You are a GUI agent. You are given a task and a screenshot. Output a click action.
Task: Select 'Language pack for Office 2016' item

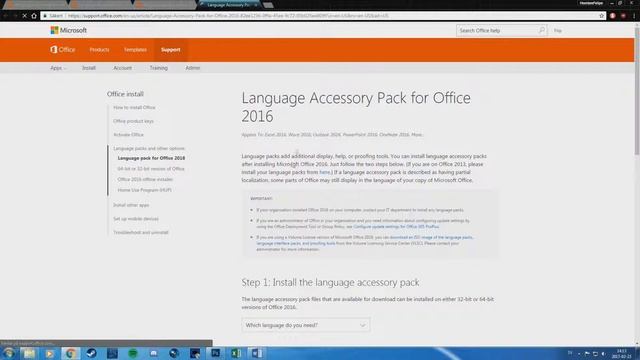tap(151, 158)
